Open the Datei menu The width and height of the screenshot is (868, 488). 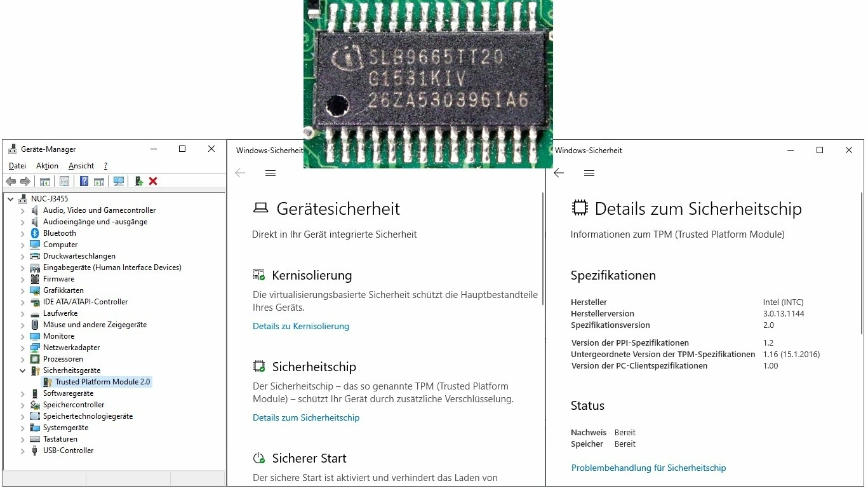point(17,166)
